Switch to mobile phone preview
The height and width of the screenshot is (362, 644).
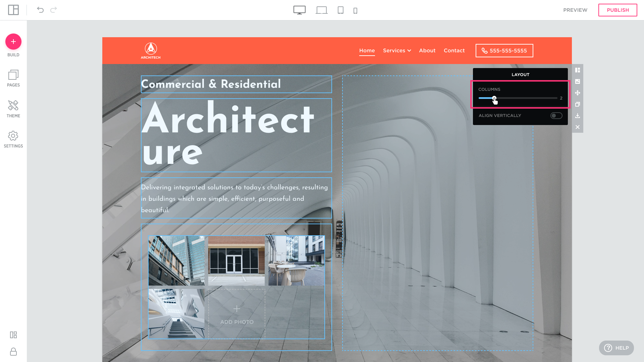click(x=355, y=11)
